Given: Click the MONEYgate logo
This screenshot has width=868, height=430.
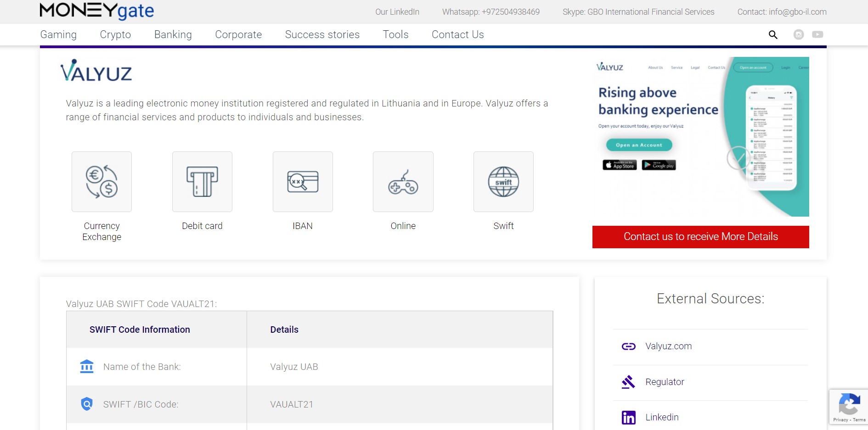Looking at the screenshot, I should pos(97,11).
